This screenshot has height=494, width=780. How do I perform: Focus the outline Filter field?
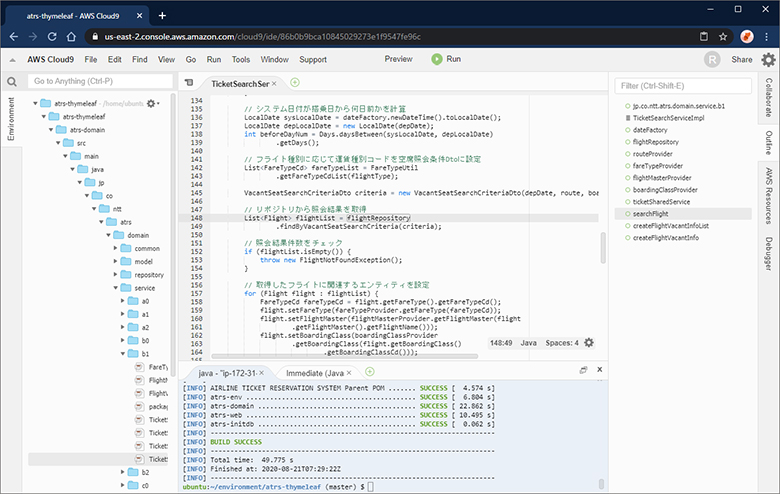(683, 86)
